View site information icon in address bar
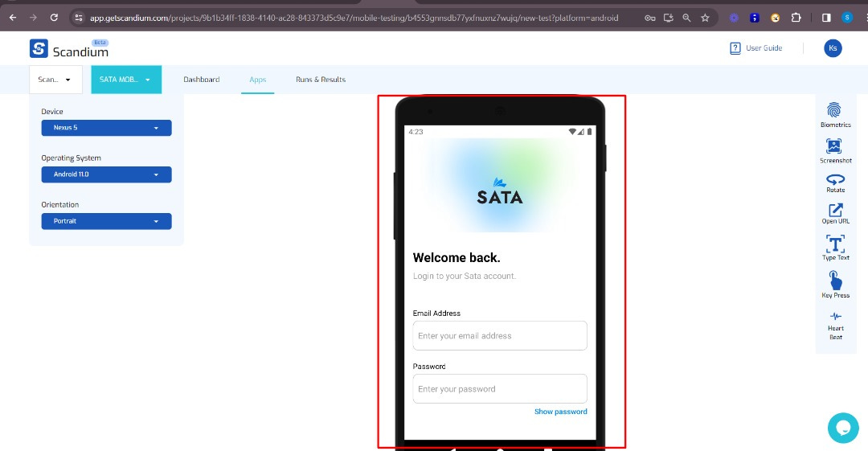The image size is (868, 451). coord(79,18)
